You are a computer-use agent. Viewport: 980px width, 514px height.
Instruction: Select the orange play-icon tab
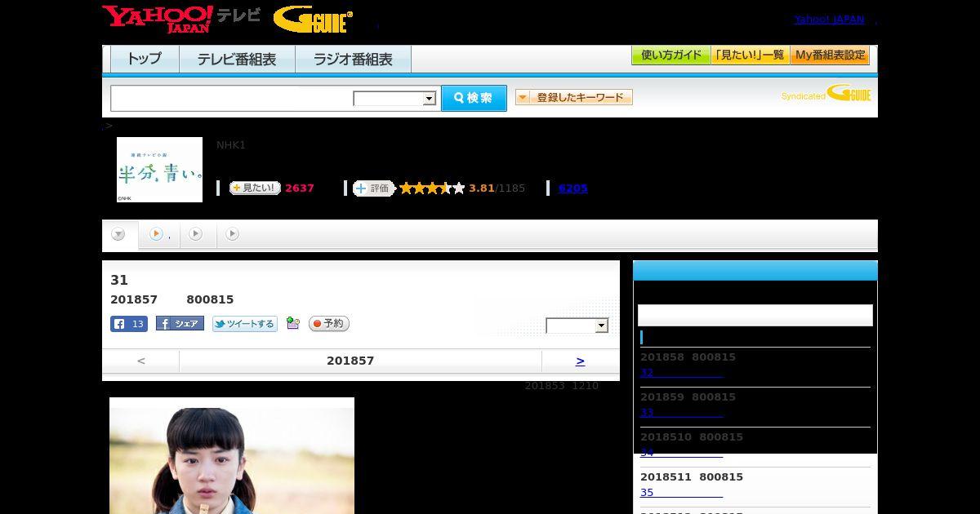[x=158, y=235]
